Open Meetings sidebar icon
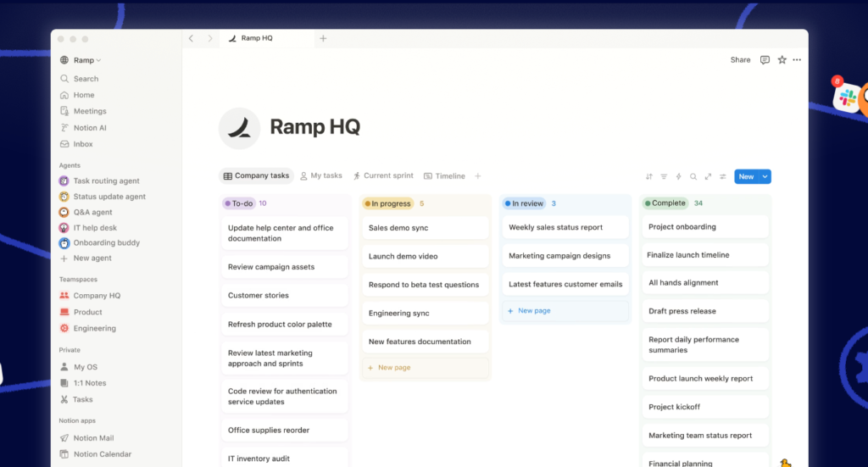This screenshot has height=467, width=868. [x=64, y=111]
